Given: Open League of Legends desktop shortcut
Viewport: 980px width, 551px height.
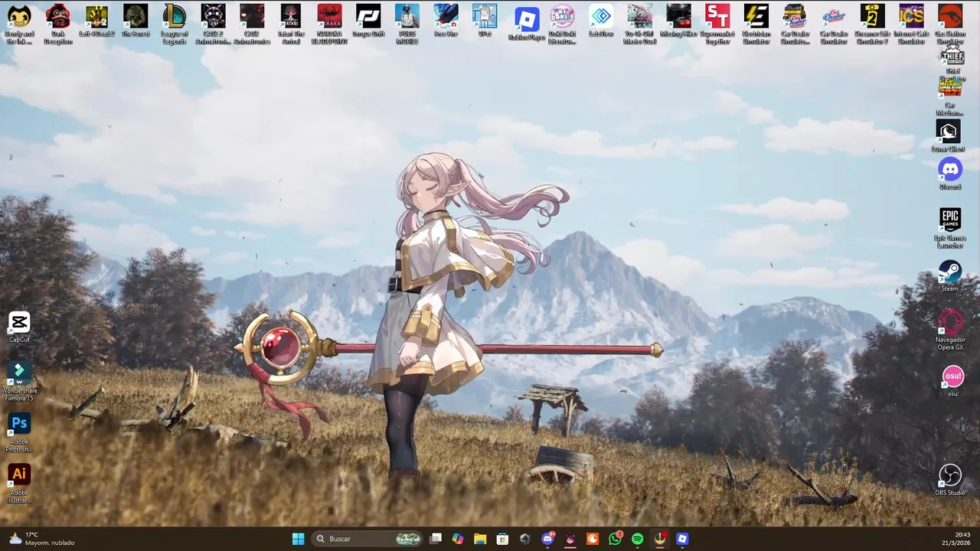Looking at the screenshot, I should tap(175, 24).
